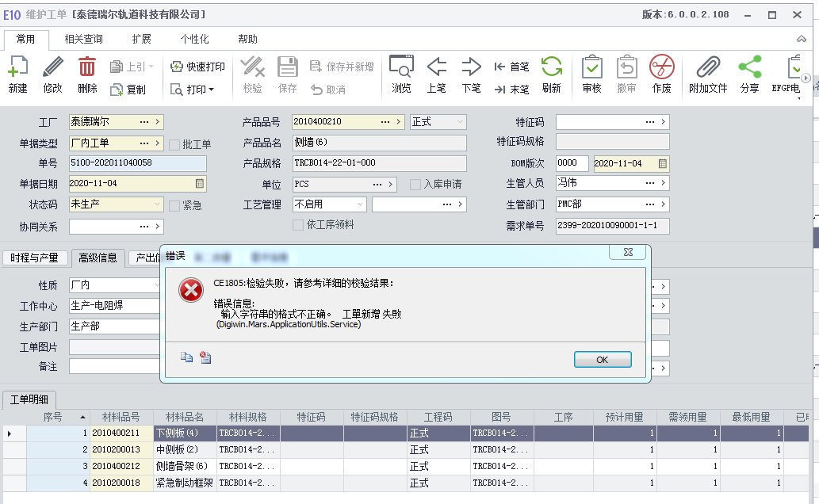This screenshot has width=819, height=504.
Task: Open the 上引 dropdown arrow
Action: (151, 67)
